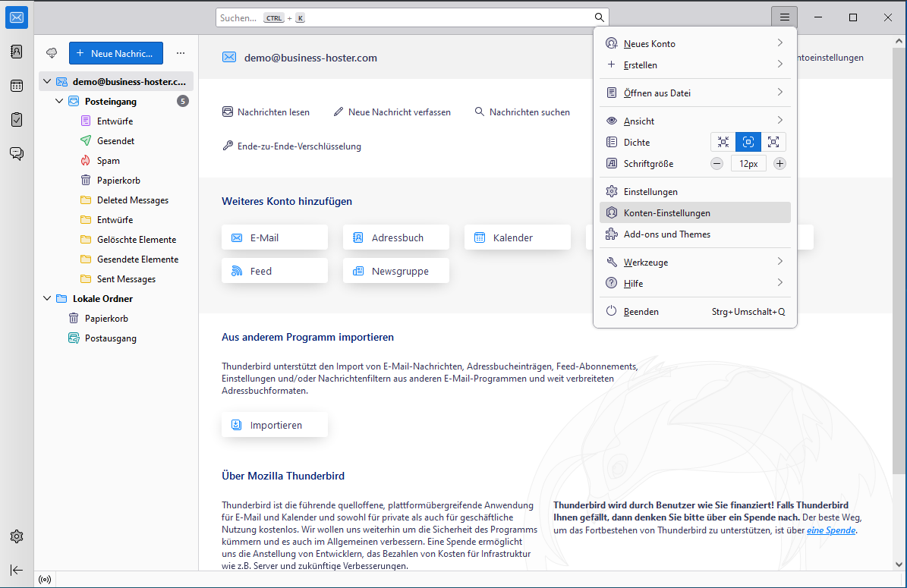Image resolution: width=907 pixels, height=588 pixels.
Task: Click Neue Nachricht button
Action: click(115, 53)
